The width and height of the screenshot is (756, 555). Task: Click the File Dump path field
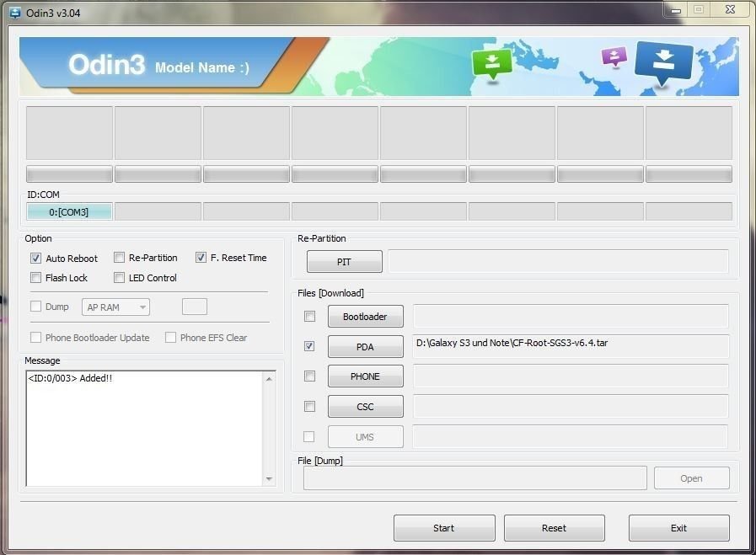(475, 478)
